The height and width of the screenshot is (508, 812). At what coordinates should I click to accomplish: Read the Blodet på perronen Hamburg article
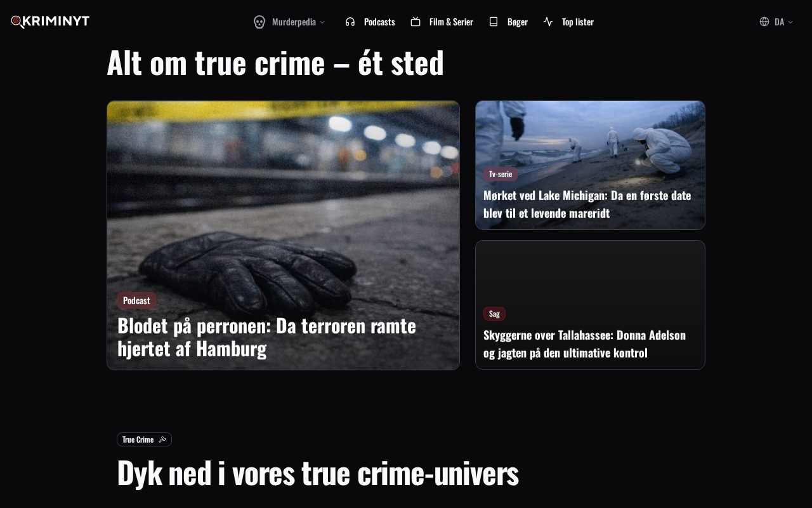[x=266, y=337]
